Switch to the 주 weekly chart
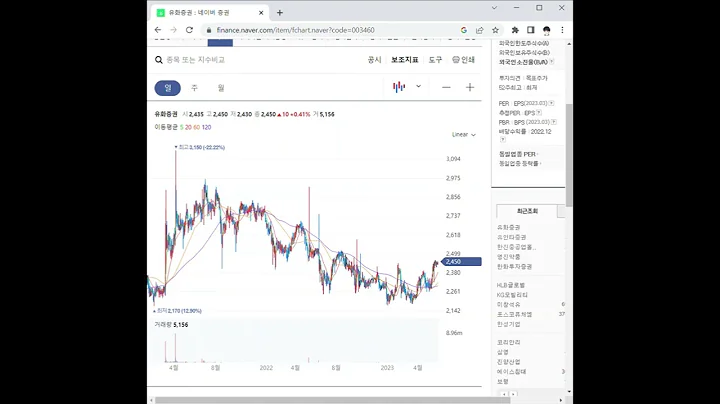720x404 pixels. [x=194, y=88]
